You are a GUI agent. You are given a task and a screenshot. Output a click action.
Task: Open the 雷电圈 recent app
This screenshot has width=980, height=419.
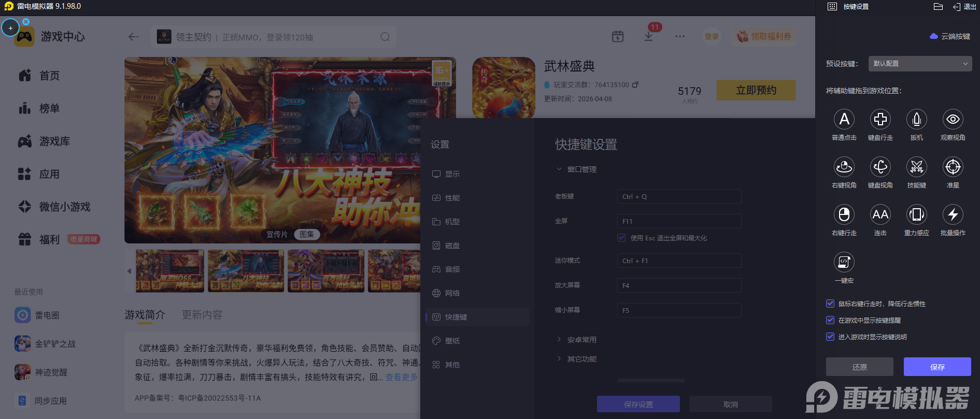[37, 315]
